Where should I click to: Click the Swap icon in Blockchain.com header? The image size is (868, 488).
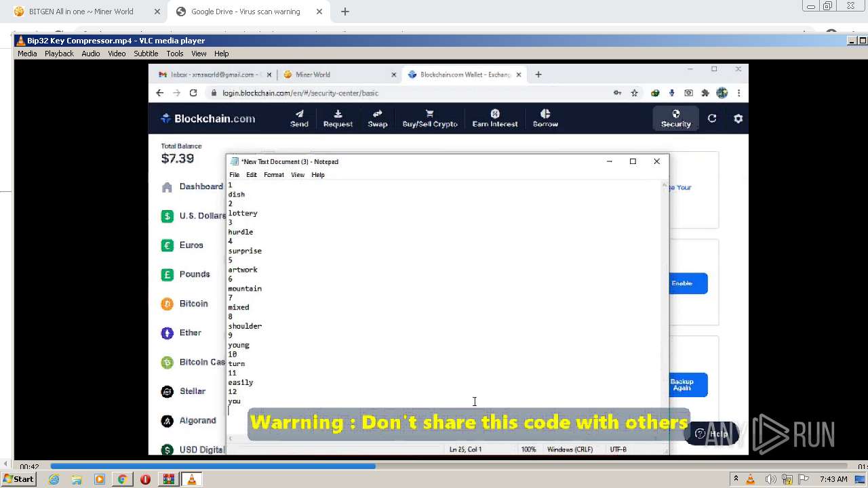[x=378, y=119]
